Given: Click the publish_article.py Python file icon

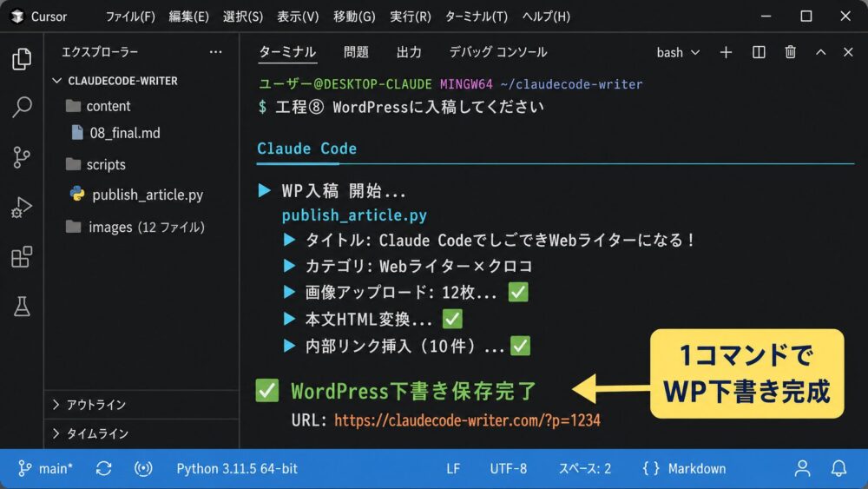Looking at the screenshot, I should pos(77,194).
